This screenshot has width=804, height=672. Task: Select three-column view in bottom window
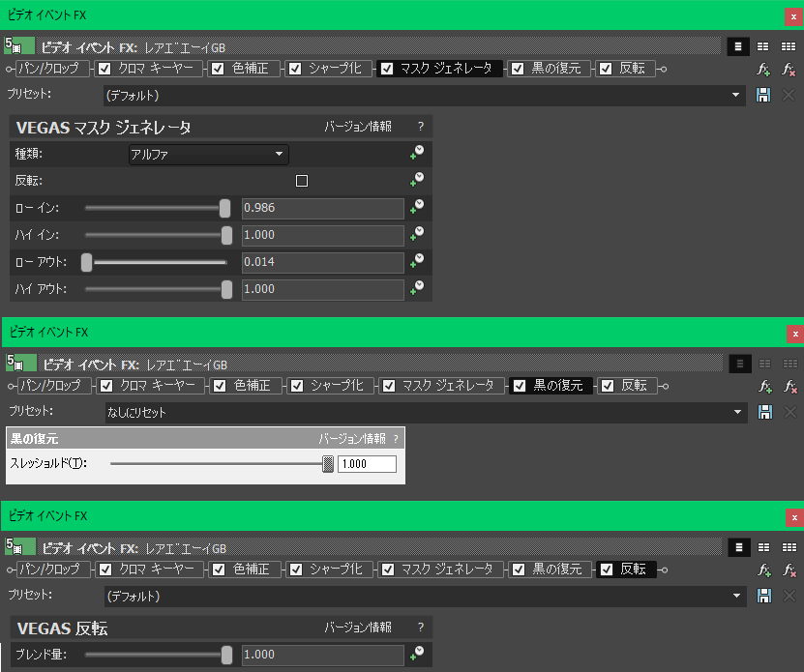(x=789, y=547)
